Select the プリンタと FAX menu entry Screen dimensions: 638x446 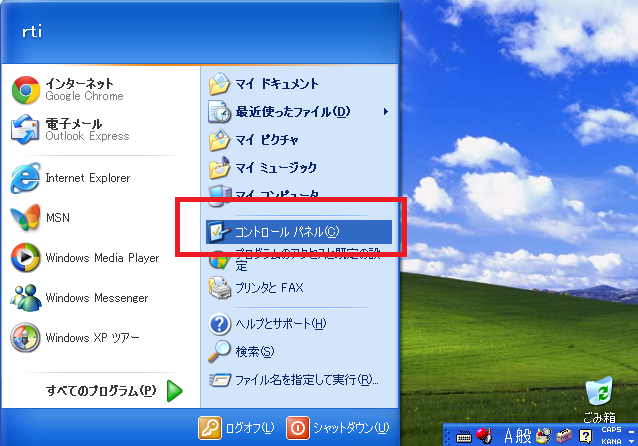click(299, 288)
